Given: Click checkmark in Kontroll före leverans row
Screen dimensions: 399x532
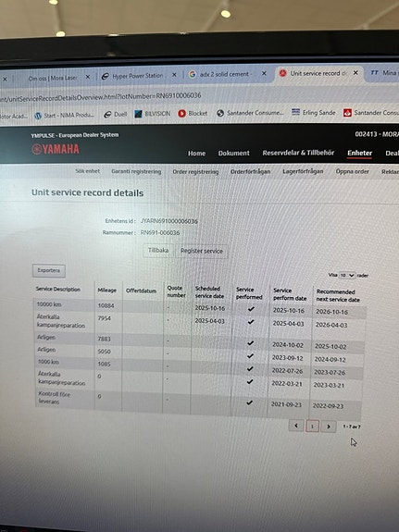Looking at the screenshot, I should click(x=250, y=402).
